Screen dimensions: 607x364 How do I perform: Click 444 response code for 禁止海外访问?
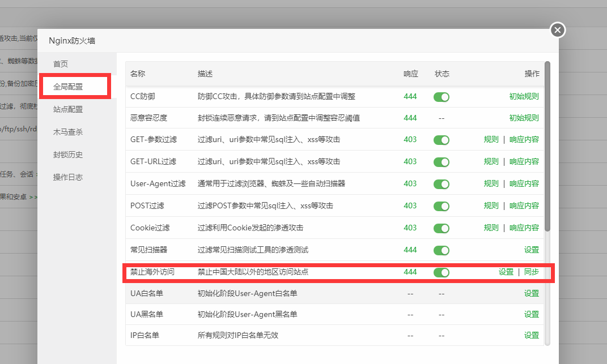(410, 272)
